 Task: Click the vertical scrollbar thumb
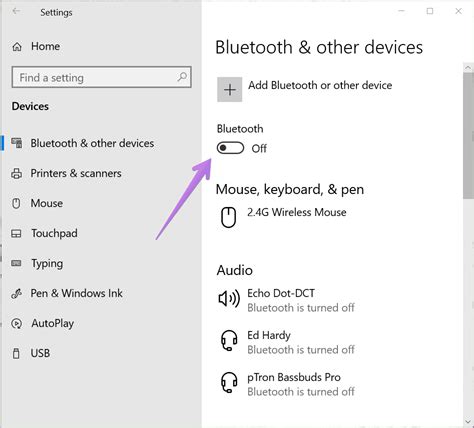click(x=468, y=135)
